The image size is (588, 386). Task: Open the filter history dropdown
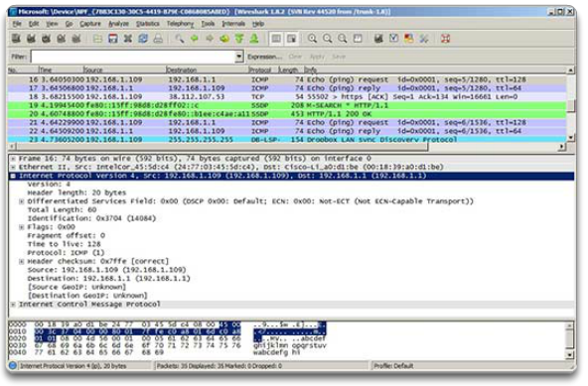click(x=239, y=57)
